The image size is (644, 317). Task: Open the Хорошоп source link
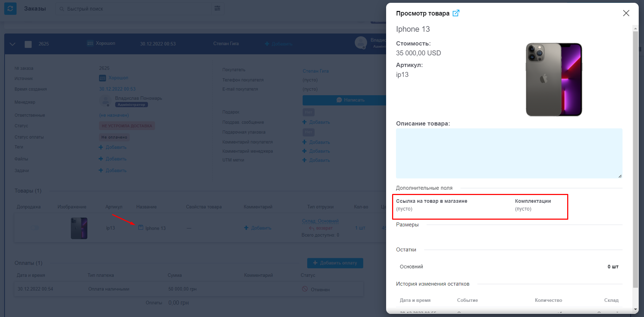(118, 78)
